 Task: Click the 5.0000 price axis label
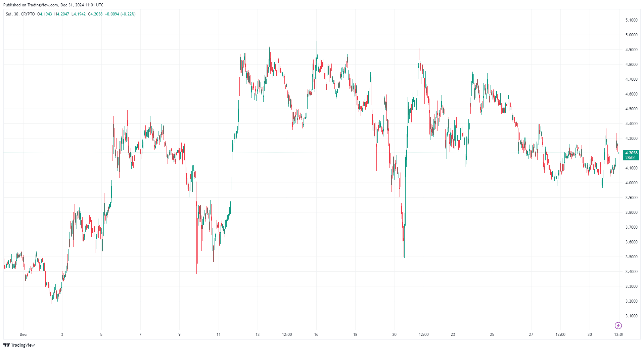pyautogui.click(x=631, y=35)
